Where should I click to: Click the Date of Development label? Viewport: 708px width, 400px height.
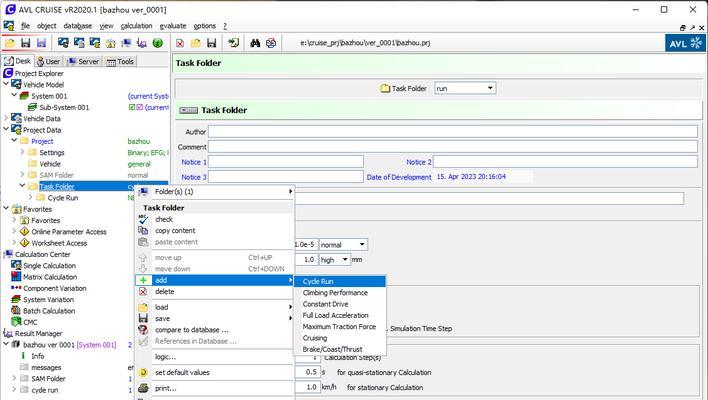click(x=399, y=177)
